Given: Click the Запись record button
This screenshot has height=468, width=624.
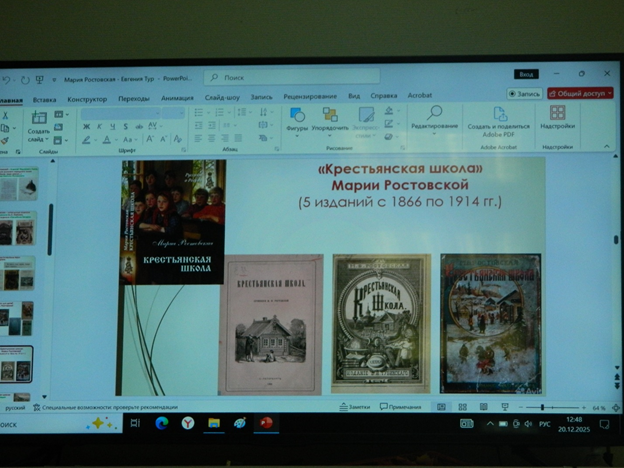Looking at the screenshot, I should [525, 94].
